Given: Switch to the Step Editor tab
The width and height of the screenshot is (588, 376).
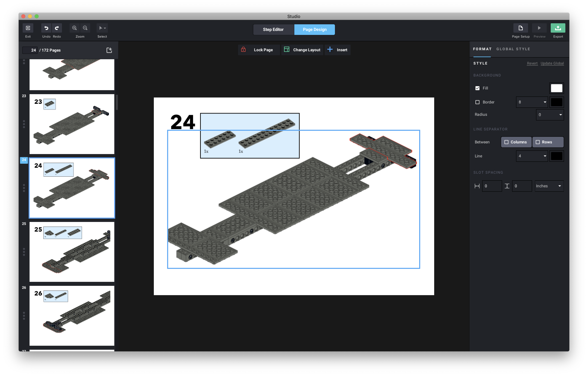Looking at the screenshot, I should point(273,30).
